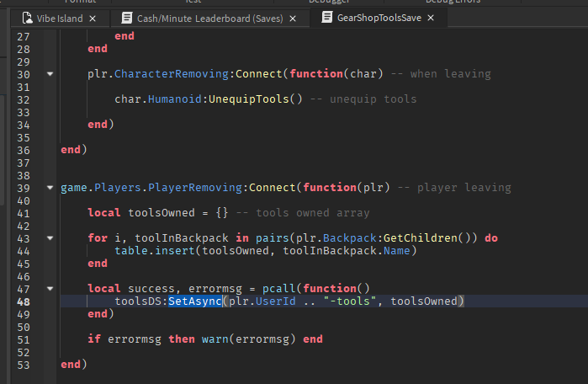Click the plr.UserId expression on line 48
The height and width of the screenshot is (384, 588).
click(x=262, y=301)
